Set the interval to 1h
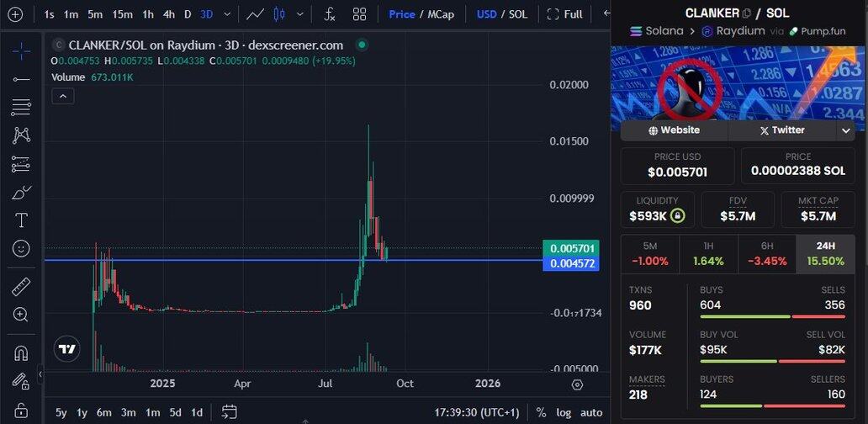 (x=148, y=13)
